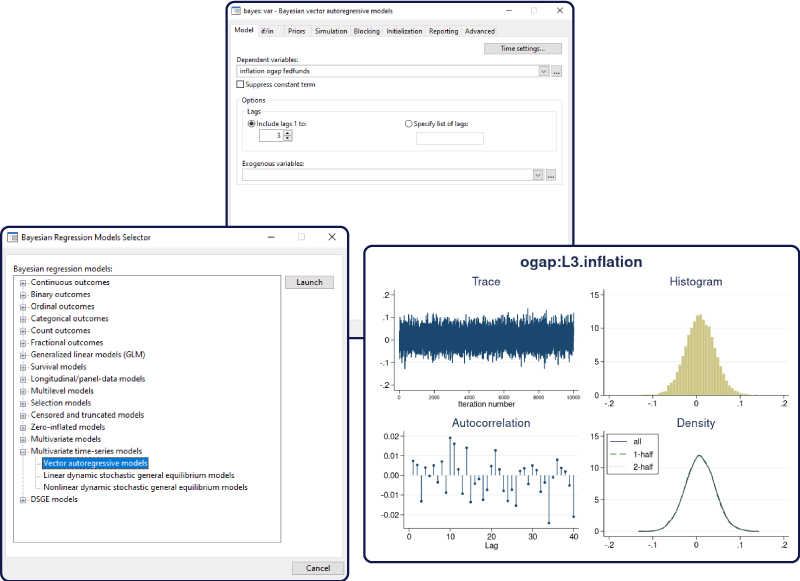Click the bayes: var dialog title-bar icon
The height and width of the screenshot is (581, 800).
click(238, 11)
